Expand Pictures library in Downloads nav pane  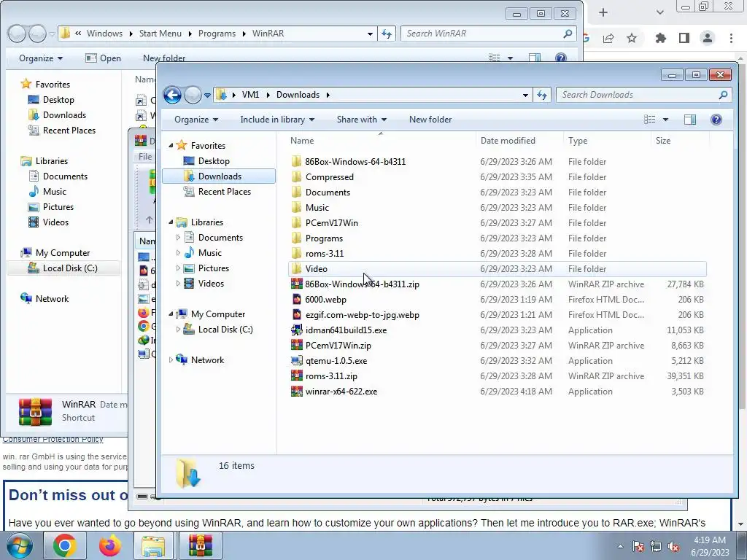point(178,268)
